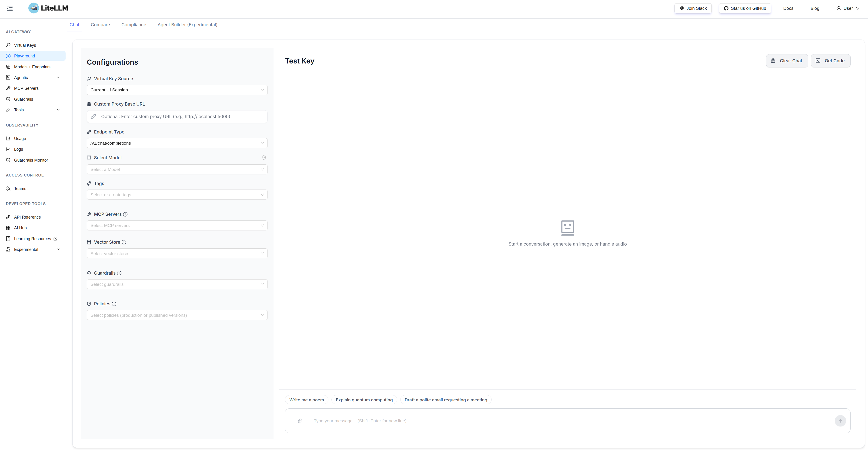This screenshot has width=868, height=453.
Task: Collapse the sidebar with the hamburger icon
Action: 10,8
